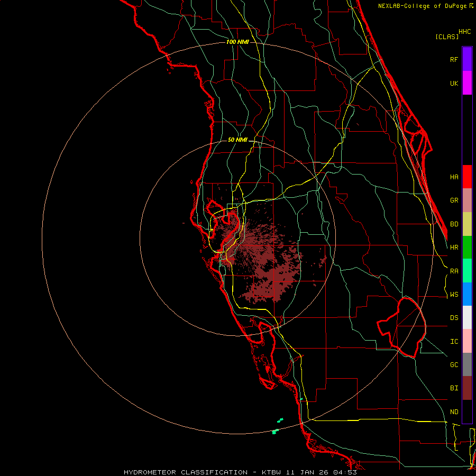Image resolution: width=476 pixels, height=476 pixels.
Task: Click the 'BI' legend label
Action: (454, 388)
